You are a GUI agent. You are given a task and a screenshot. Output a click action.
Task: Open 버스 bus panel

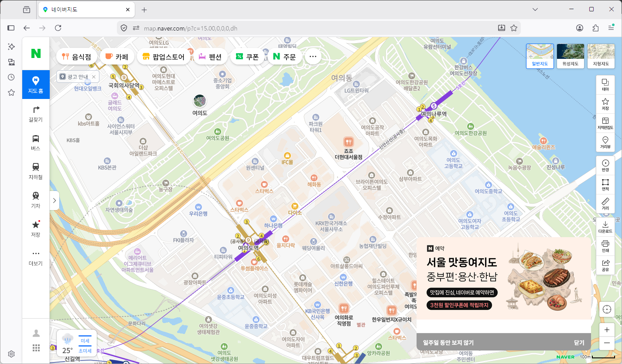[x=36, y=142]
